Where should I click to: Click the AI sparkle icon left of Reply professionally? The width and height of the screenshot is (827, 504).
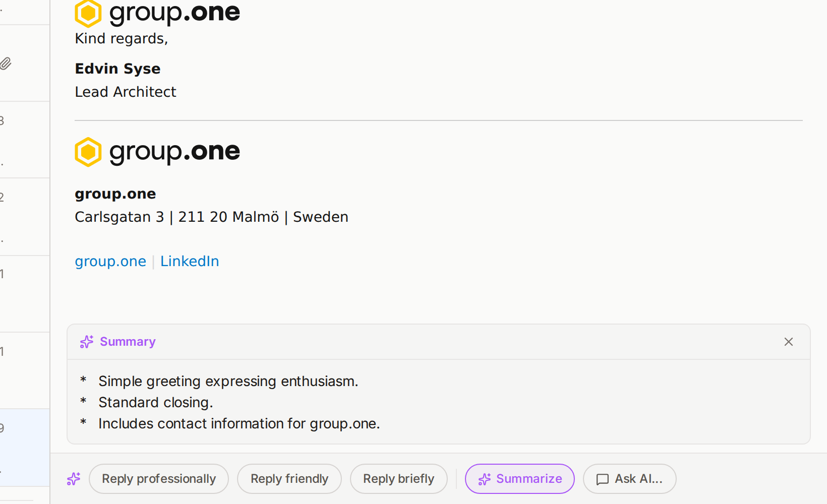(74, 479)
